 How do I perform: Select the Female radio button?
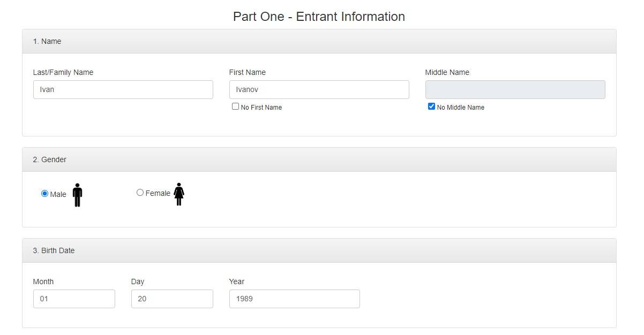[x=140, y=193]
